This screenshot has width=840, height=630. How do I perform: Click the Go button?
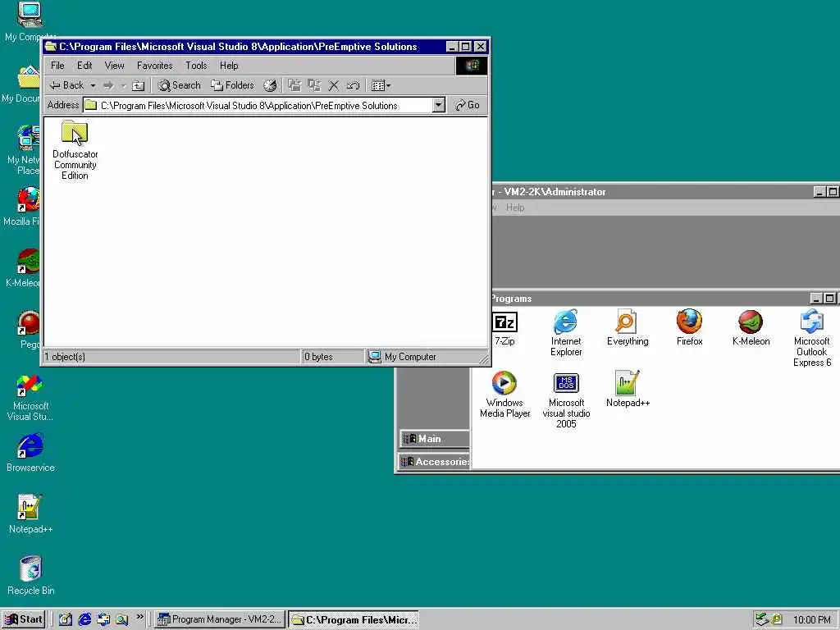pos(467,105)
